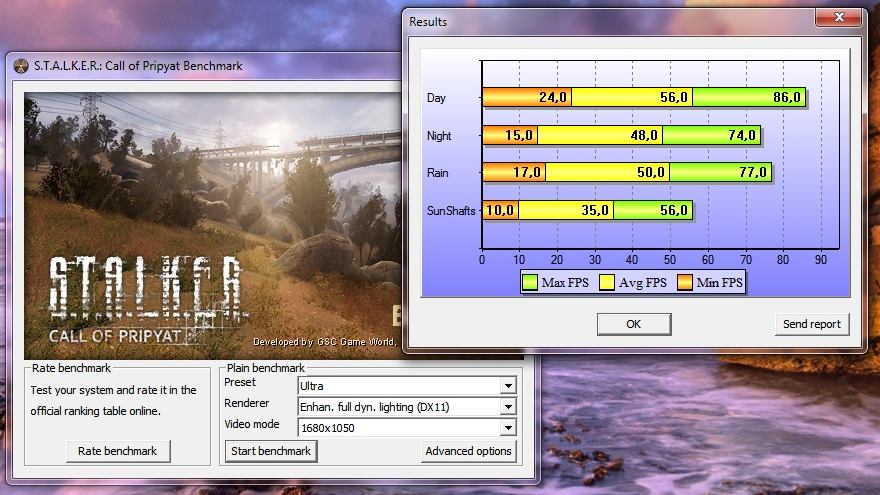
Task: Start the benchmark run
Action: (271, 451)
